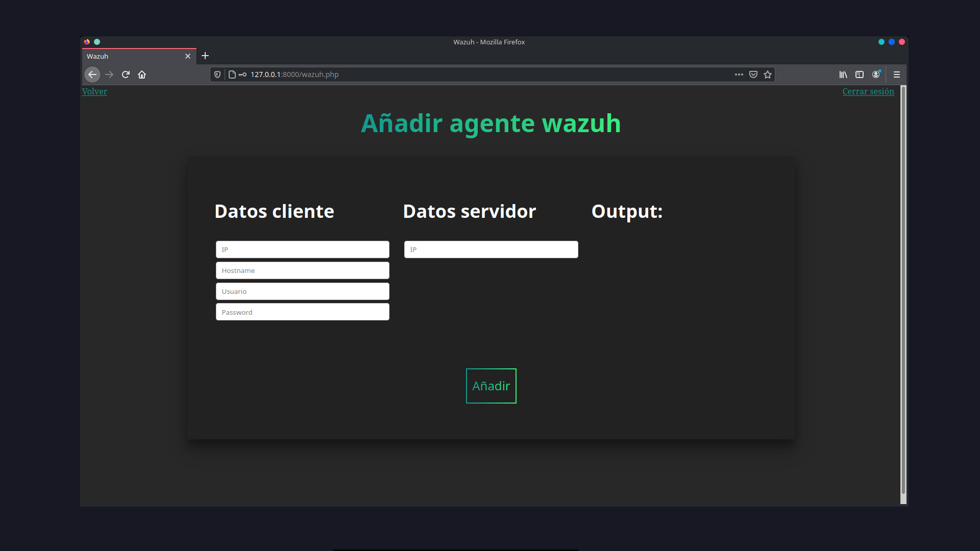Image resolution: width=980 pixels, height=551 pixels.
Task: Reload the wazuh.php page
Action: pos(125,74)
